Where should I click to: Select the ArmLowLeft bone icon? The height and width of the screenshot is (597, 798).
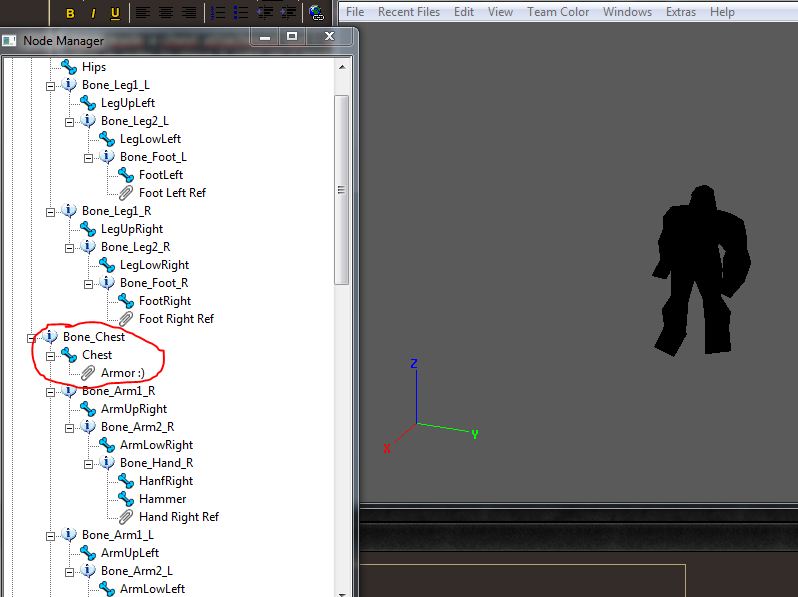(106, 589)
